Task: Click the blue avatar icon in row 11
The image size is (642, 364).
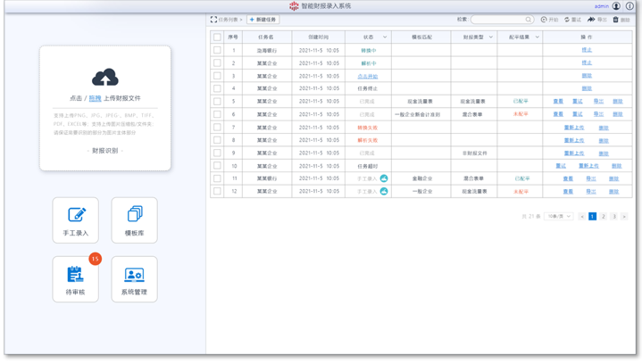Action: click(384, 178)
